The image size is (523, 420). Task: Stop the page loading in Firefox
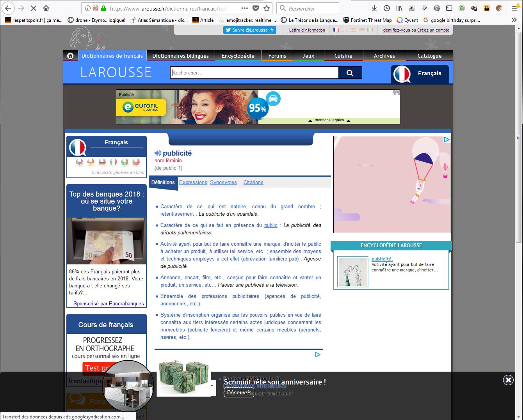click(34, 8)
